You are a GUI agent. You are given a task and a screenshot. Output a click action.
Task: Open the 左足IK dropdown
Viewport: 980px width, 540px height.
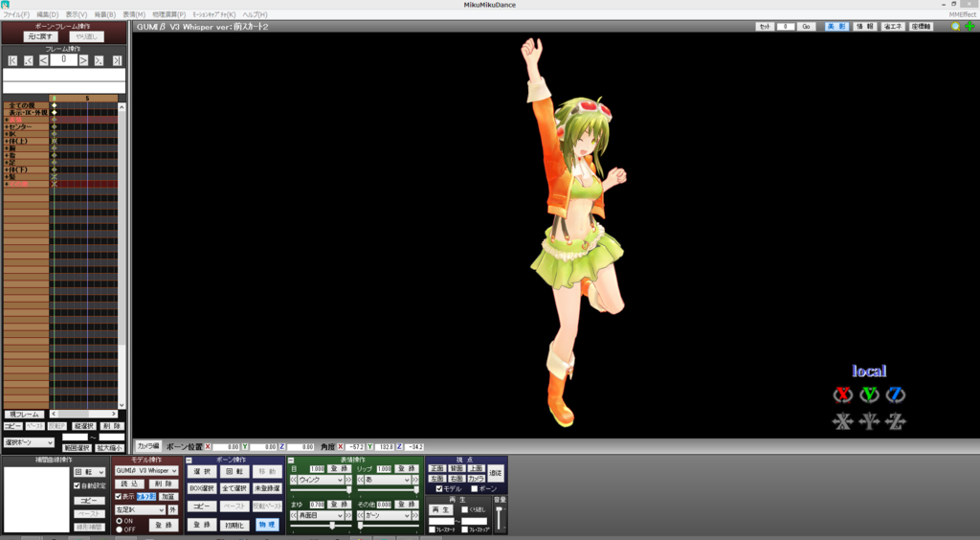[x=140, y=510]
